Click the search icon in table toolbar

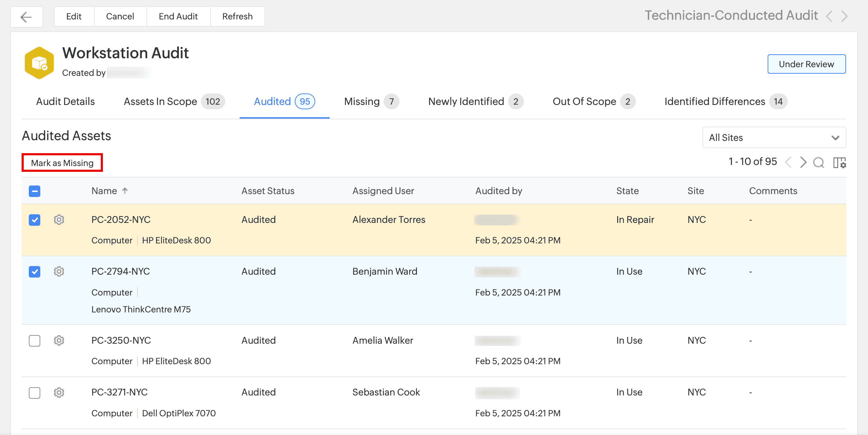click(x=819, y=162)
